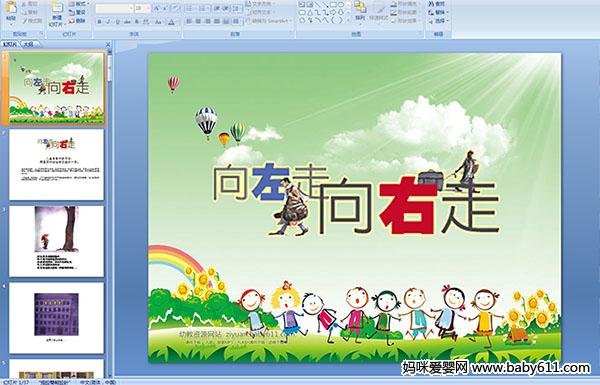The height and width of the screenshot is (385, 600).
Task: Toggle Italic formatting
Action: click(108, 22)
